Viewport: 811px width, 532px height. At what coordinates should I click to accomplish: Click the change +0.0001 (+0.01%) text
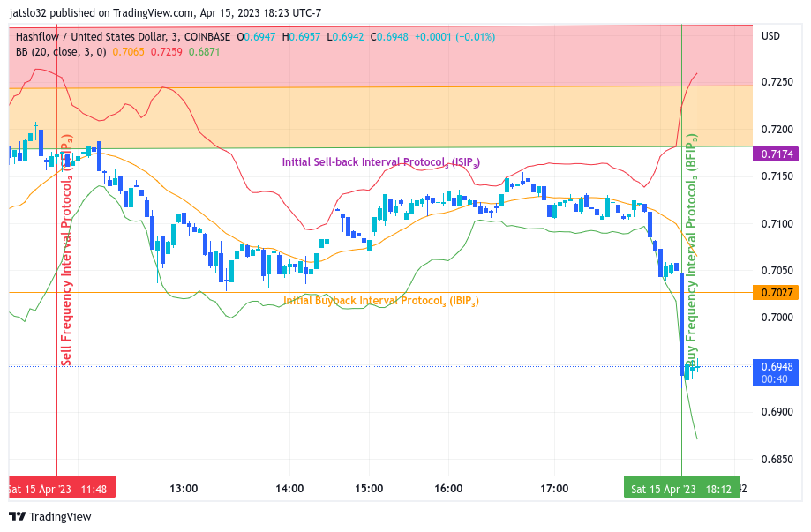tap(454, 37)
